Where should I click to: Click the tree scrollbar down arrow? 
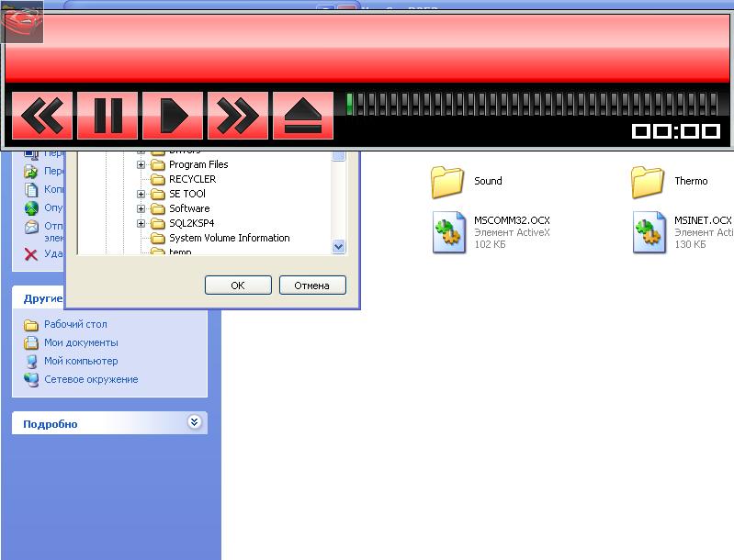(338, 246)
